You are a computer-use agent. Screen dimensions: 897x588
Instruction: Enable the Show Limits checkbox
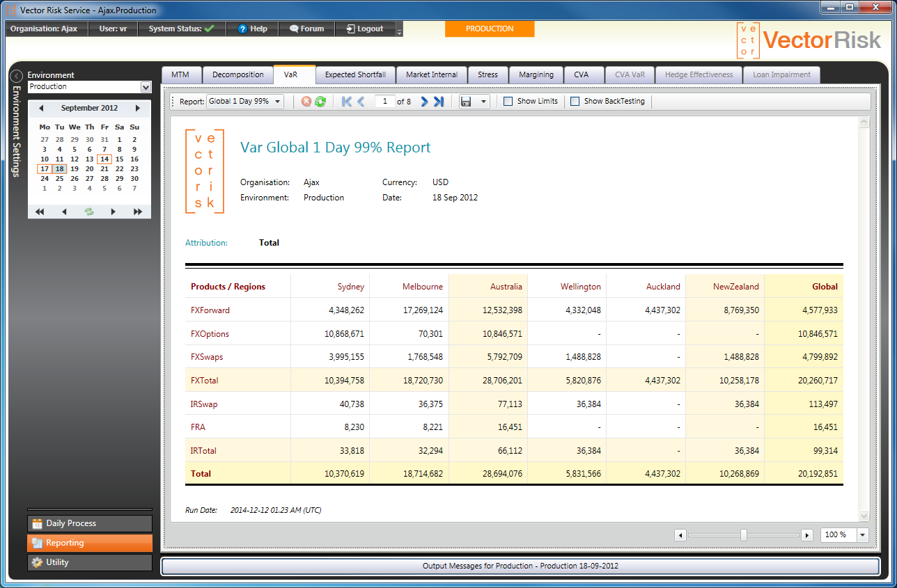pos(508,102)
